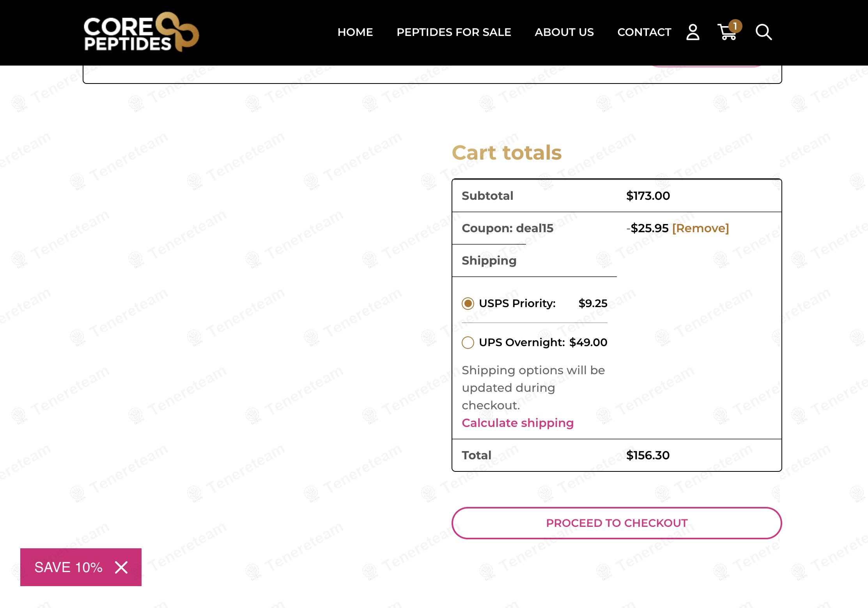Select USPS Priority shipping radio button

pos(468,303)
